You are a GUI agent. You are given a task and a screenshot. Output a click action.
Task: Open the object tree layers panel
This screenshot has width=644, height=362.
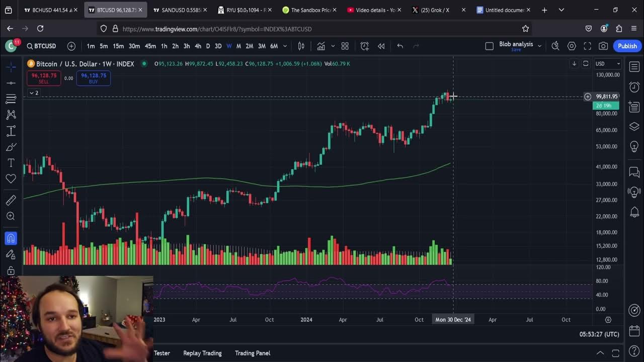(634, 126)
